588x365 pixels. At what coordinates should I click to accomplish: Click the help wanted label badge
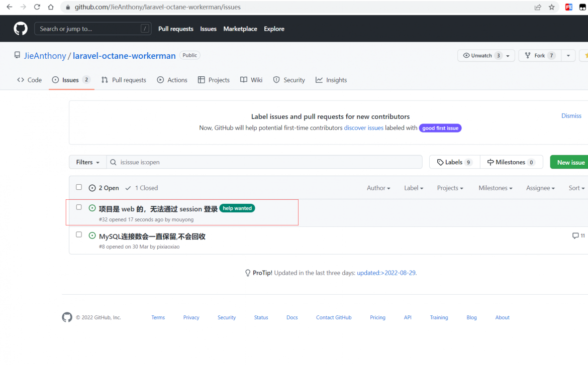pos(237,208)
